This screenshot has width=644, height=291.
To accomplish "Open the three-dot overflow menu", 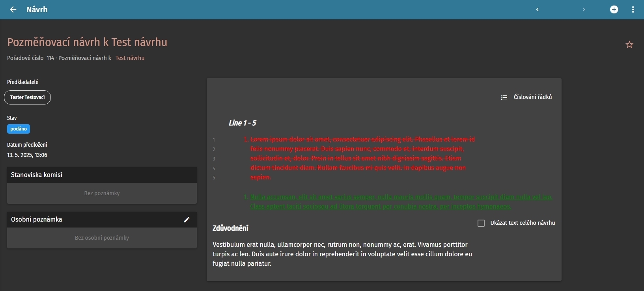I will pos(633,9).
